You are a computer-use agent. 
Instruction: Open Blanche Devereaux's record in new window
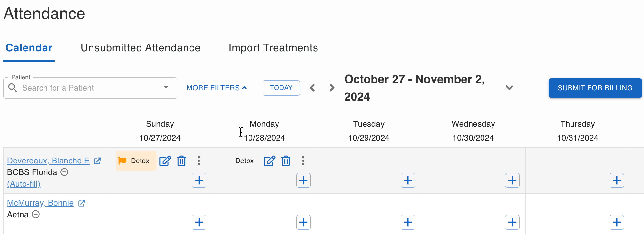pos(98,161)
